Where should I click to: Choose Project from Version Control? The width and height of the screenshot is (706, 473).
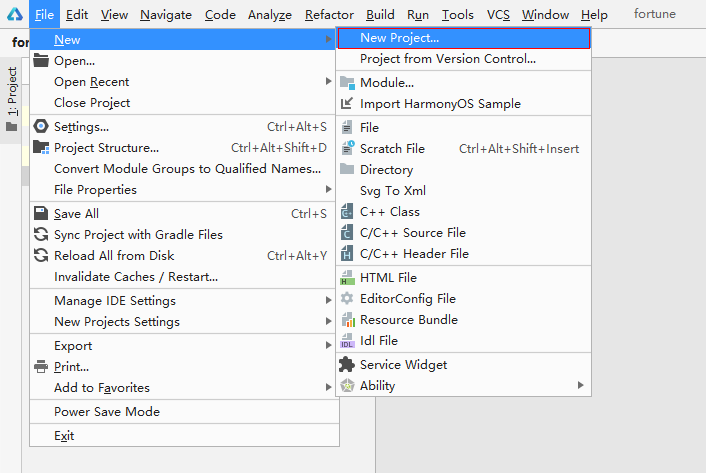[447, 59]
